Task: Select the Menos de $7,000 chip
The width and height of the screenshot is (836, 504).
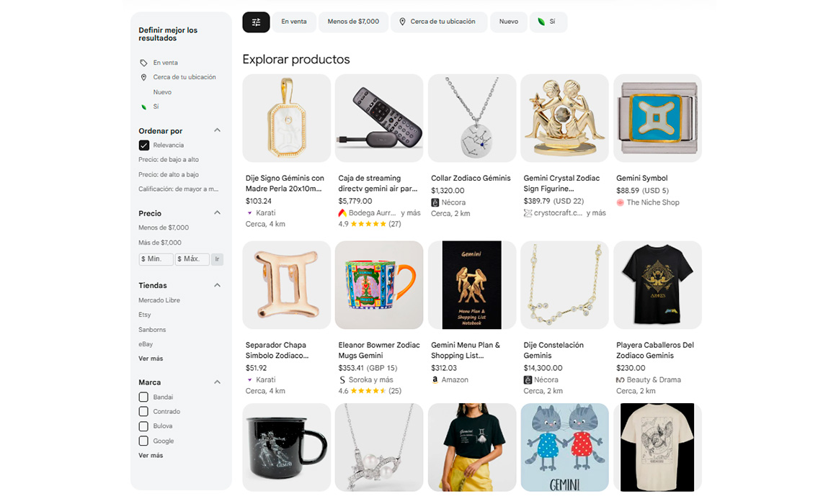Action: pyautogui.click(x=353, y=22)
